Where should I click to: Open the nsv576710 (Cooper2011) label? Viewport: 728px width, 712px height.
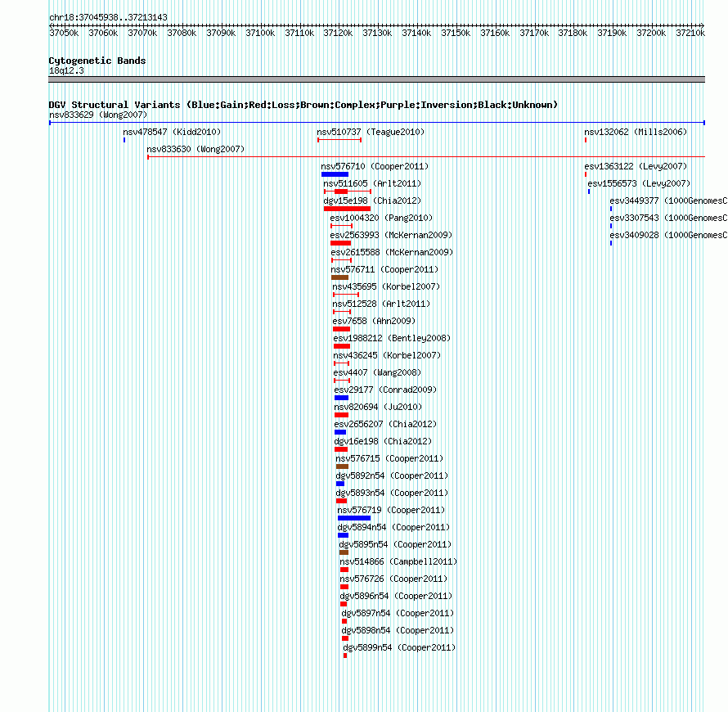375,166
